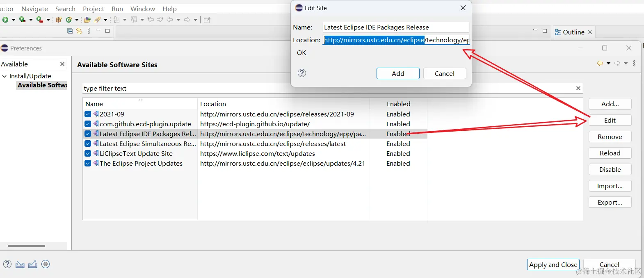Click the External Tools run icon

39,20
